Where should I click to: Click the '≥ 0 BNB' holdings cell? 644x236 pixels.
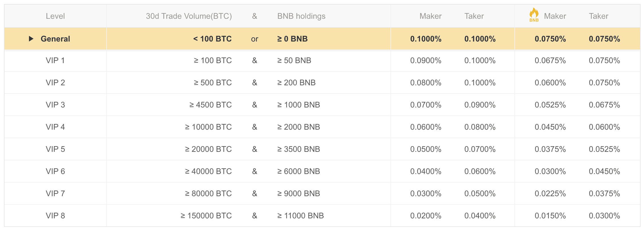pos(292,39)
